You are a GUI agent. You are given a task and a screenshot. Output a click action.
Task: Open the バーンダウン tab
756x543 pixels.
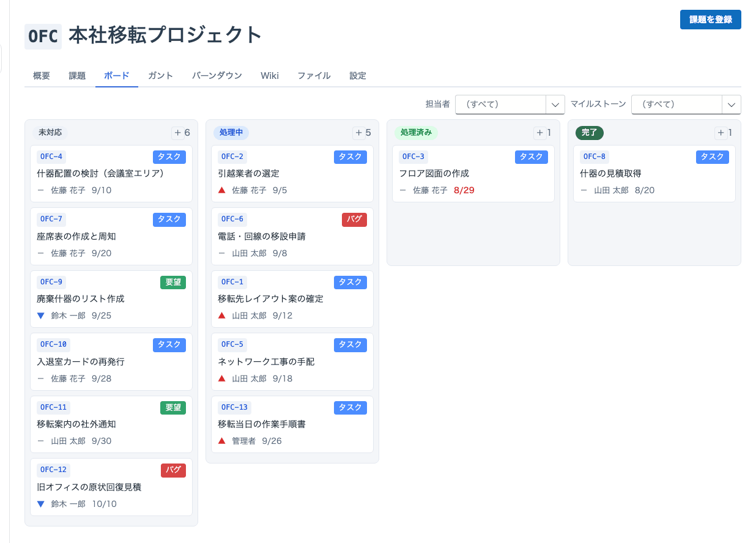click(217, 76)
